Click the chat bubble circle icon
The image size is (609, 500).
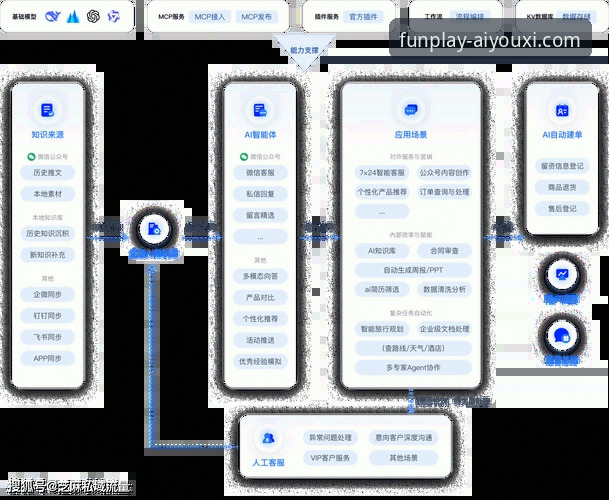click(563, 335)
